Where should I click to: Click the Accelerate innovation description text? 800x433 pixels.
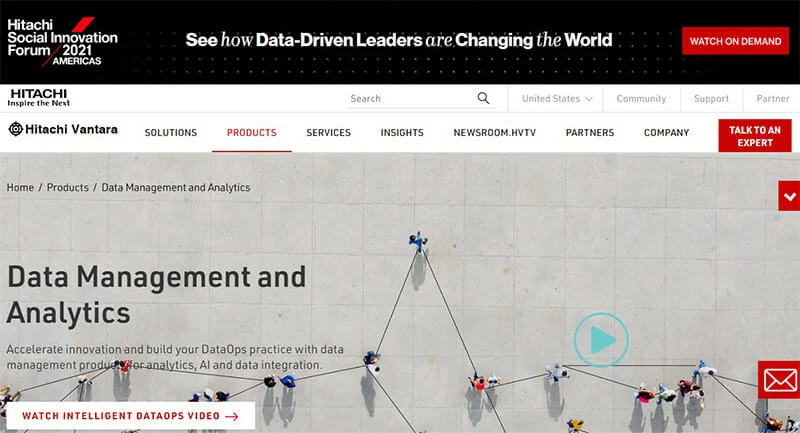click(175, 357)
